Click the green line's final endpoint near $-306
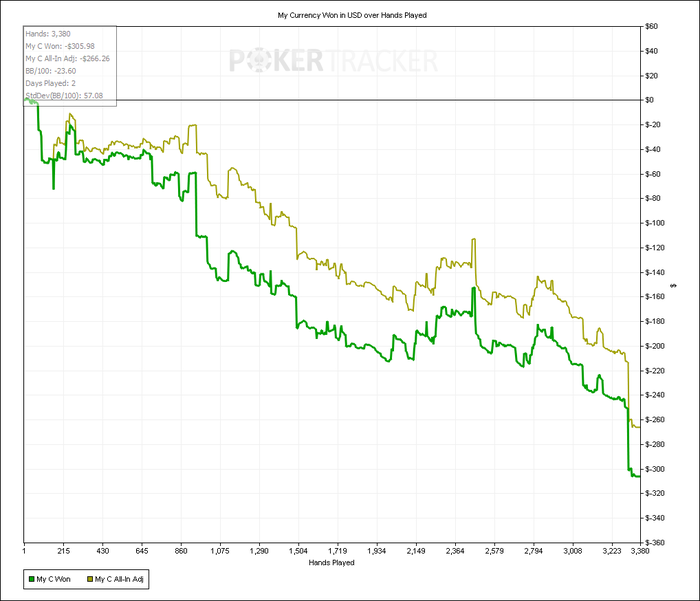Viewport: 700px width, 601px height. point(640,476)
